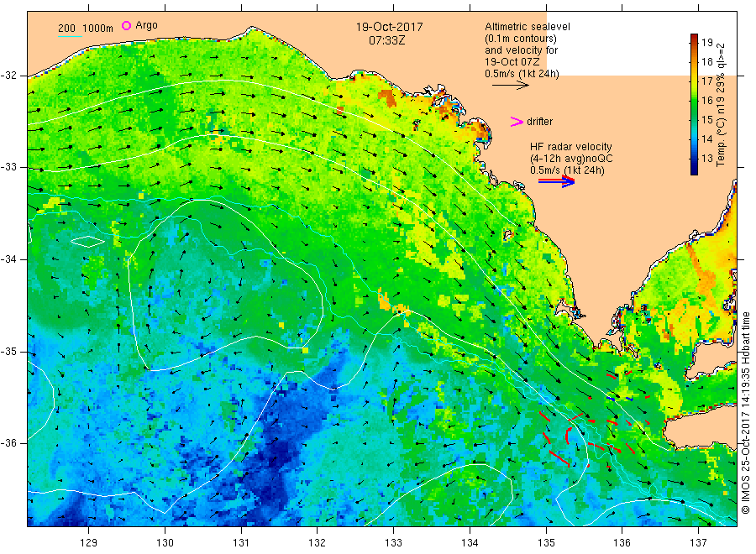Click the '(4-12h avg)noQC' legend text
Viewport: 756px width, 554px height.
pos(571,159)
